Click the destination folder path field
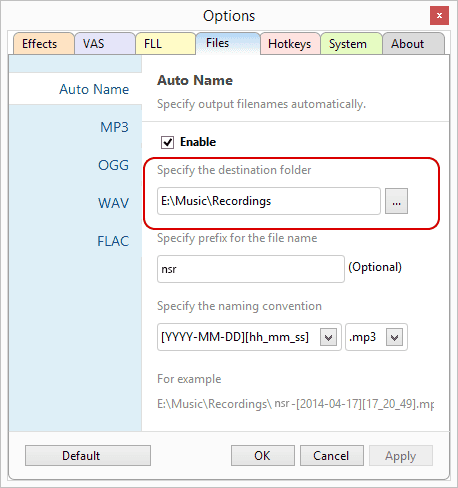458x488 pixels. pyautogui.click(x=269, y=201)
